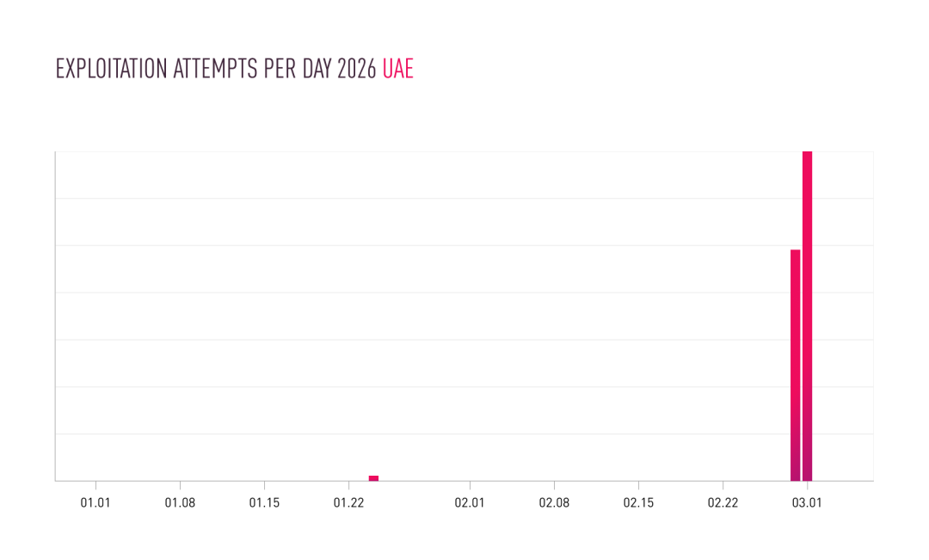Click the tallest bar at 03.01
The width and height of the screenshot is (929, 560).
(x=807, y=316)
